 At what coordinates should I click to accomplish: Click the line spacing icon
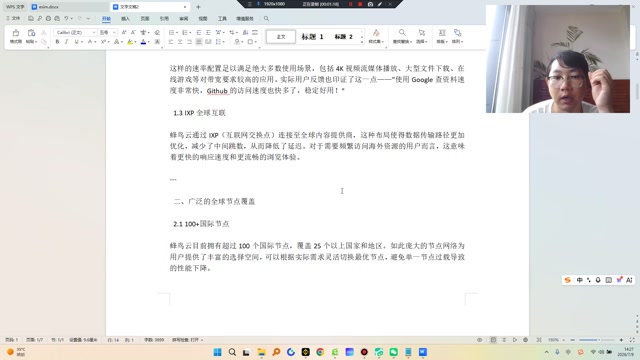(218, 42)
